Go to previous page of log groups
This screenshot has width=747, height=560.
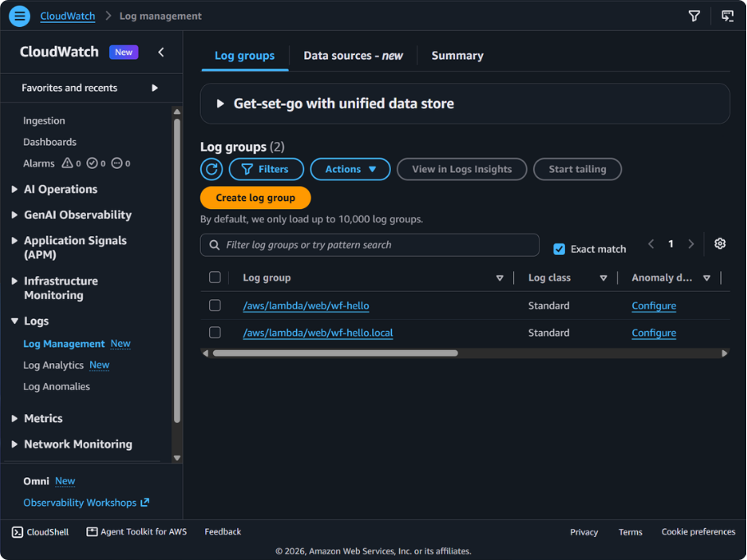pos(651,244)
